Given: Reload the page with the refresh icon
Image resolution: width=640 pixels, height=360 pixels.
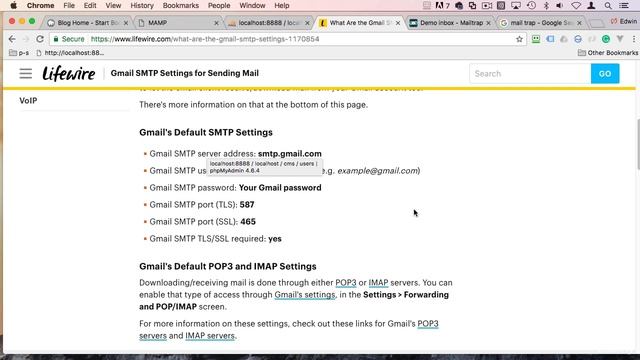Looking at the screenshot, I should [x=40, y=39].
